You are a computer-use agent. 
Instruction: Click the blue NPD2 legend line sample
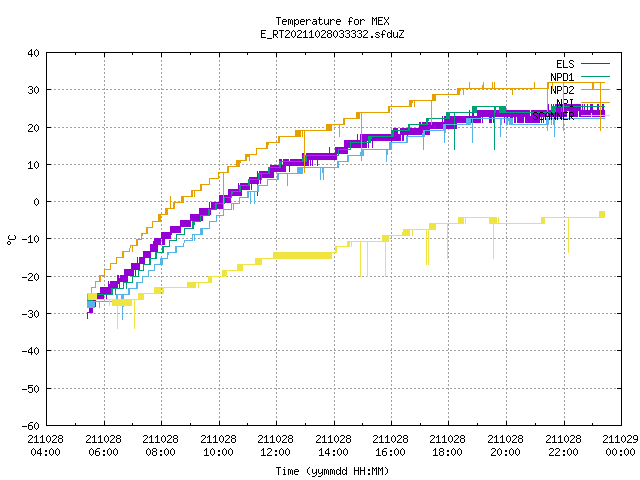[595, 89]
